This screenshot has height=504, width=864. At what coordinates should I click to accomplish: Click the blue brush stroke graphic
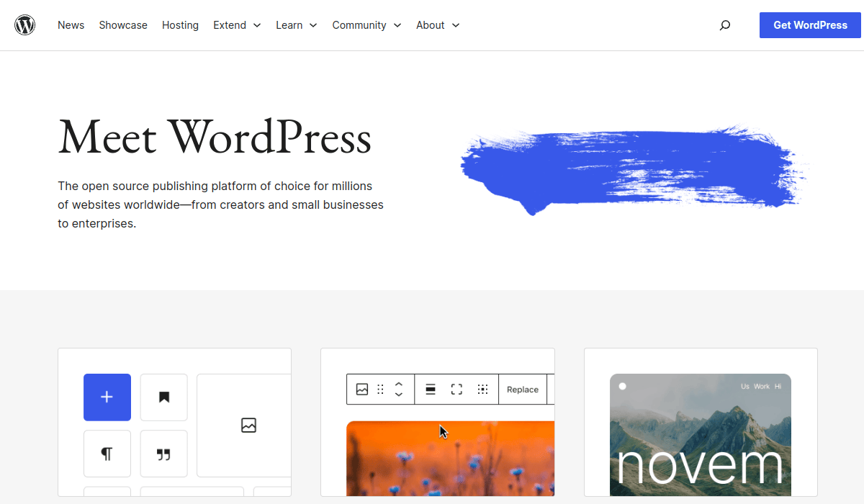634,169
